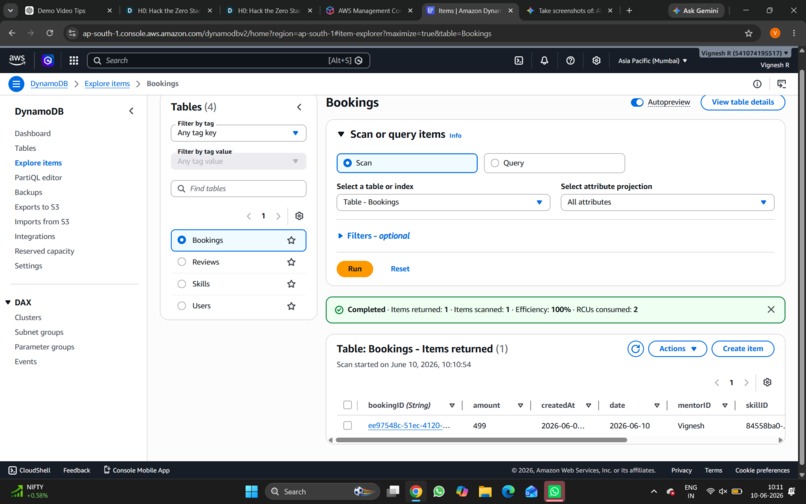The image size is (806, 504).
Task: Sort by the bookingID column arrow
Action: tap(452, 406)
